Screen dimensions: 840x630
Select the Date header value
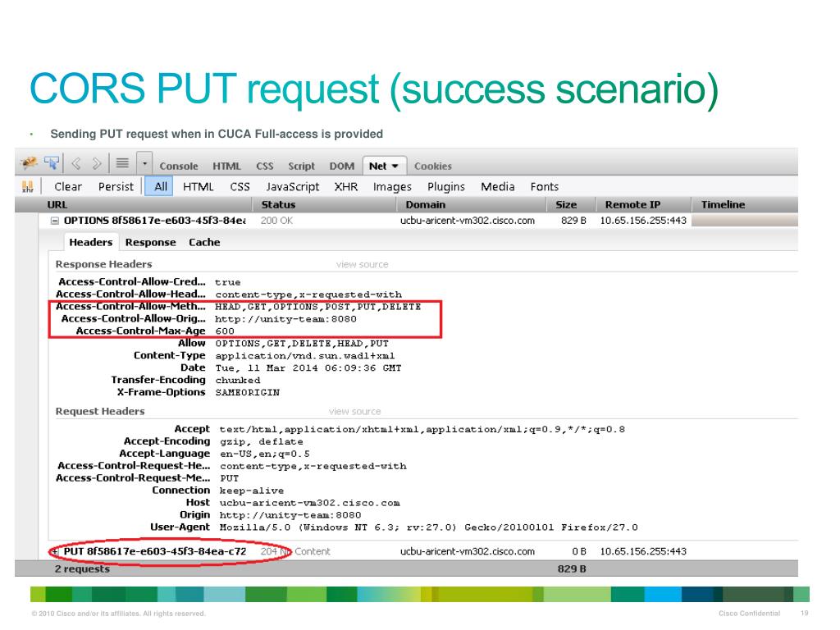(x=308, y=368)
